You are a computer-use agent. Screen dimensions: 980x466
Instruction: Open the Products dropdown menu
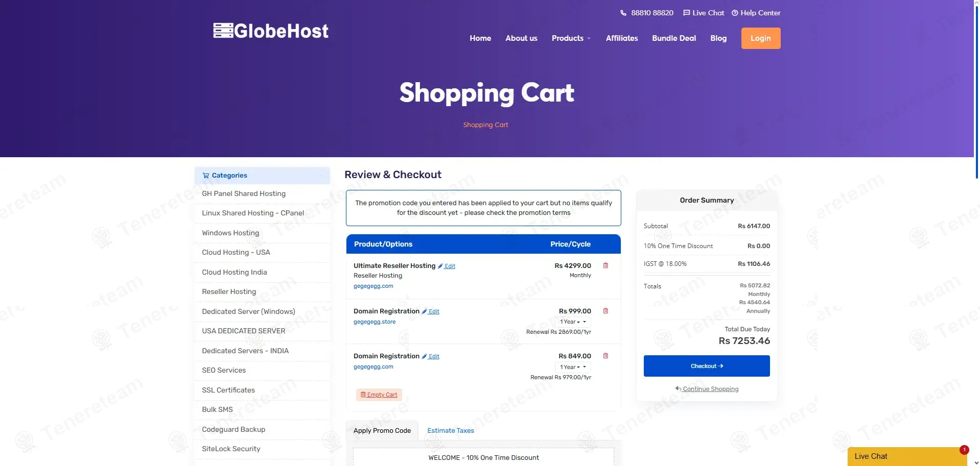pyautogui.click(x=571, y=38)
